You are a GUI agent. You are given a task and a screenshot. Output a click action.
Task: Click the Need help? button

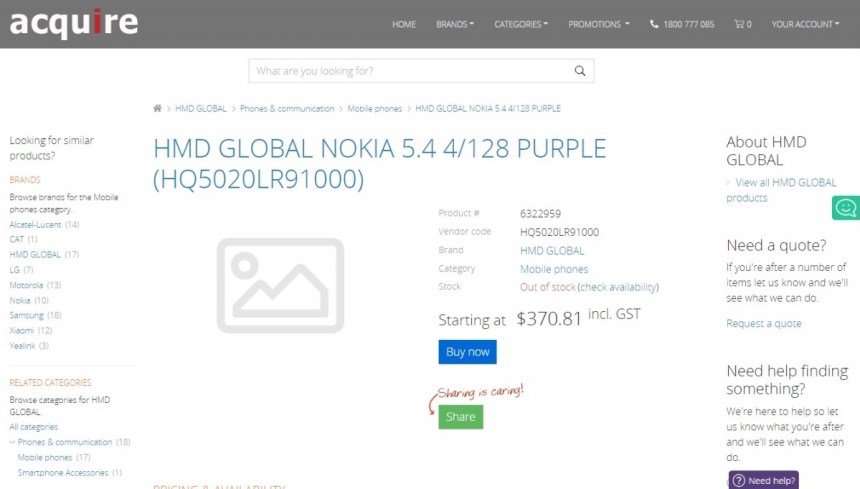point(763,480)
